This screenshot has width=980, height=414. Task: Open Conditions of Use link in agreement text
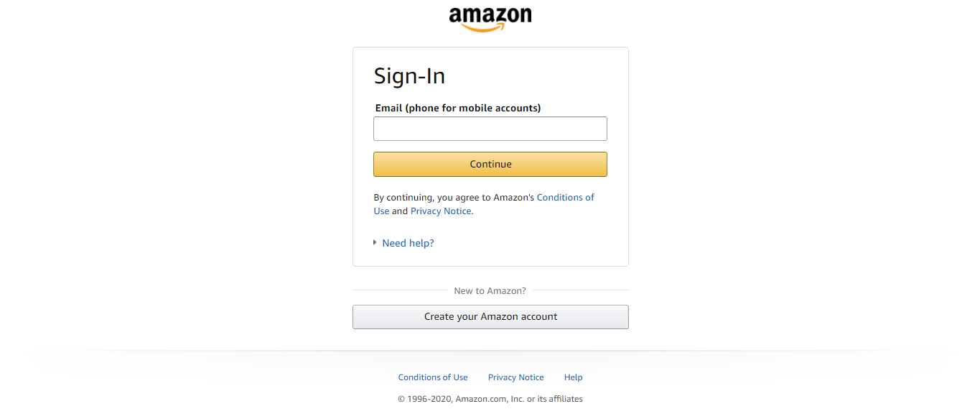pos(566,197)
